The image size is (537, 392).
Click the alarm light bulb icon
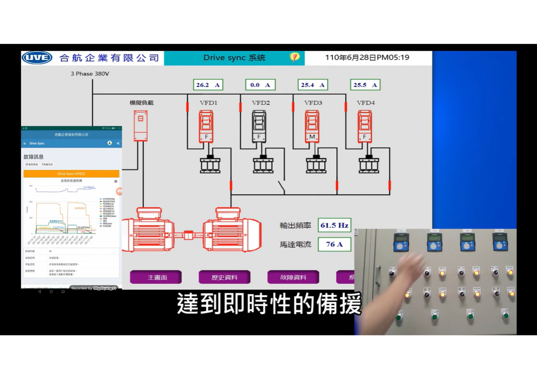coord(295,57)
